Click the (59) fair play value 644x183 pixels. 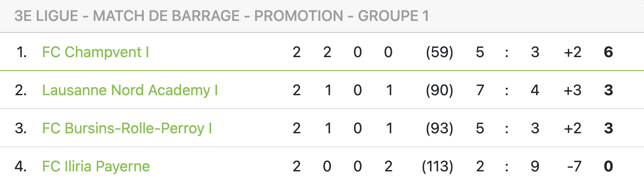click(440, 52)
